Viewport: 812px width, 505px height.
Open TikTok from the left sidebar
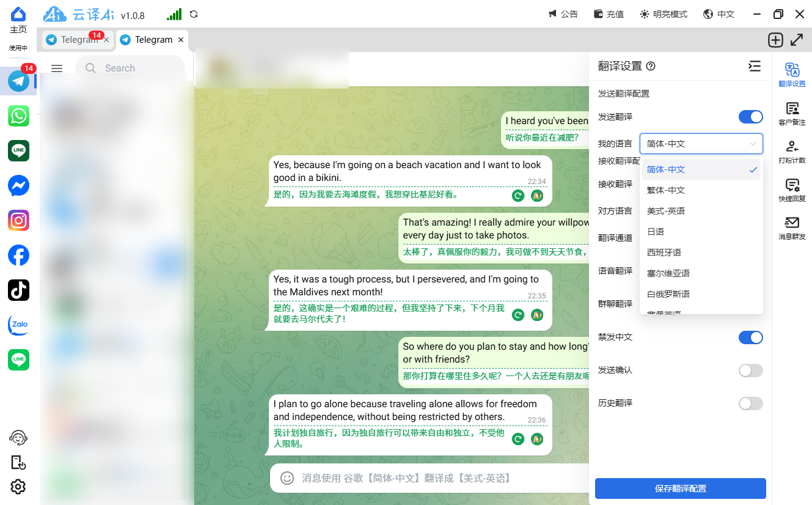[18, 290]
